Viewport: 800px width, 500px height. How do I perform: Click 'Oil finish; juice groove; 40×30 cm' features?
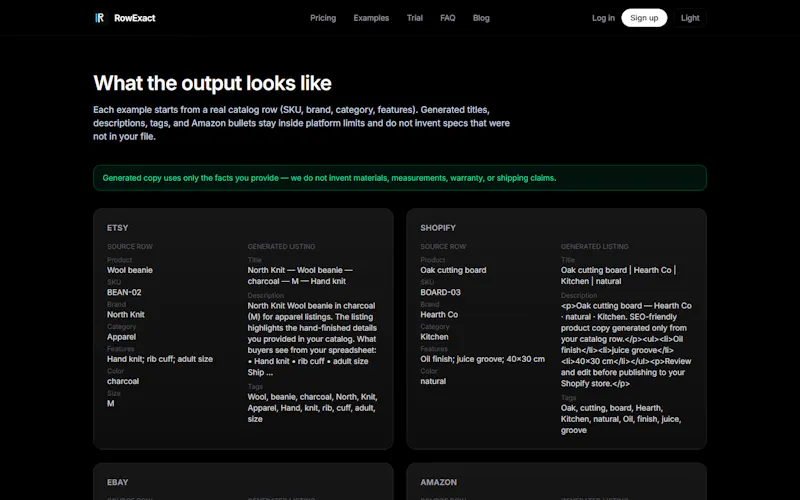[482, 359]
